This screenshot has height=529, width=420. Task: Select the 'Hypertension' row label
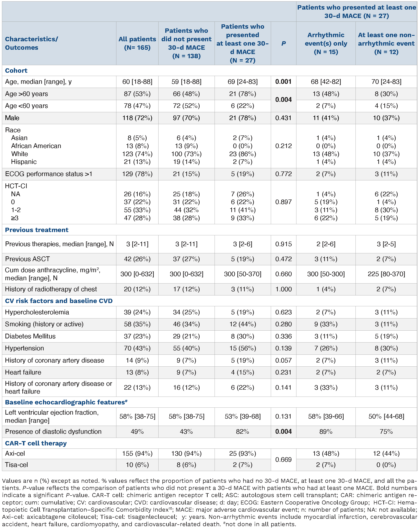(24, 348)
